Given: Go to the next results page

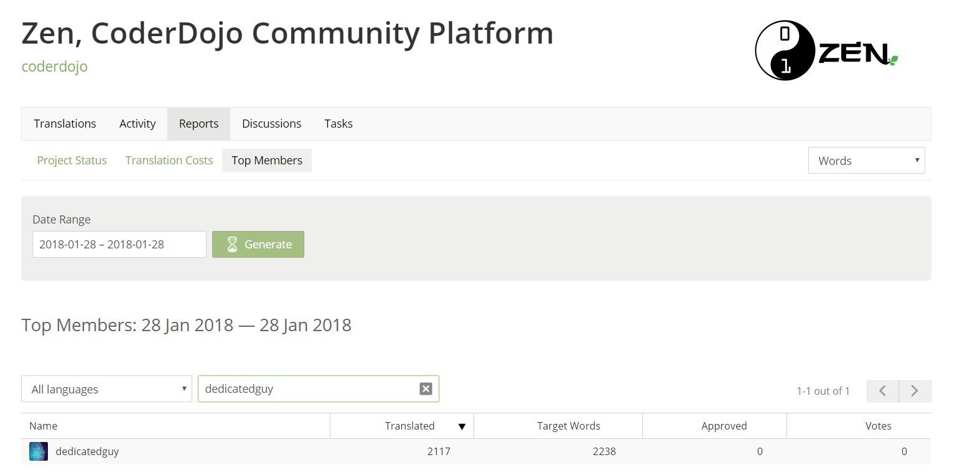Looking at the screenshot, I should (915, 391).
